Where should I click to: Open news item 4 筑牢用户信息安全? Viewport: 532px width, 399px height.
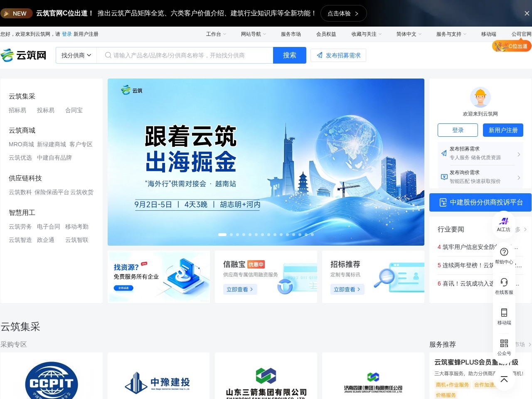point(478,247)
